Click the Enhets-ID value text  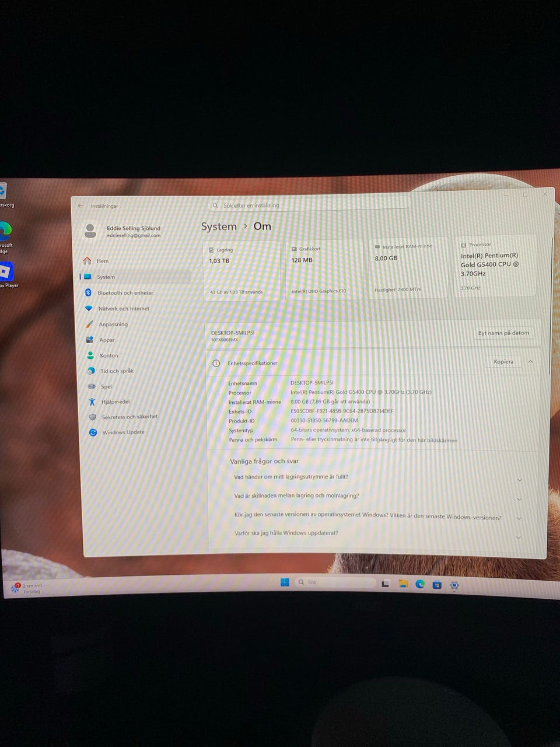[x=342, y=411]
